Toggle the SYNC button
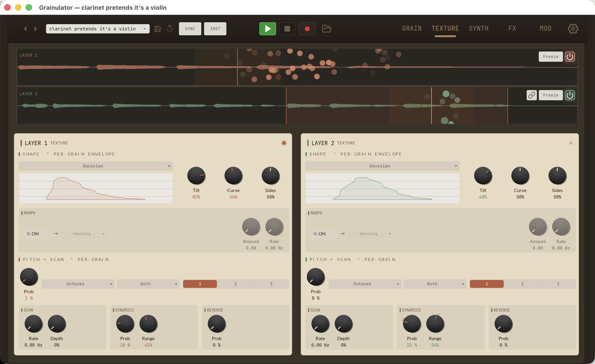This screenshot has width=595, height=364. tap(190, 29)
